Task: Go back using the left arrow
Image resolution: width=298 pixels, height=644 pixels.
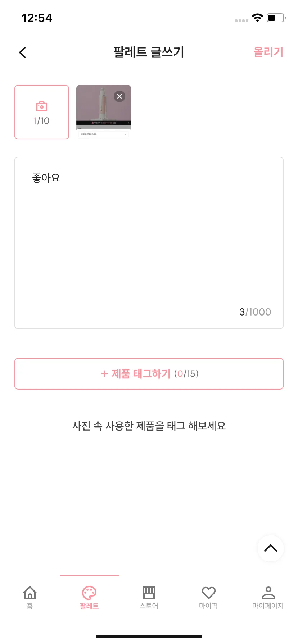Action: pos(23,52)
